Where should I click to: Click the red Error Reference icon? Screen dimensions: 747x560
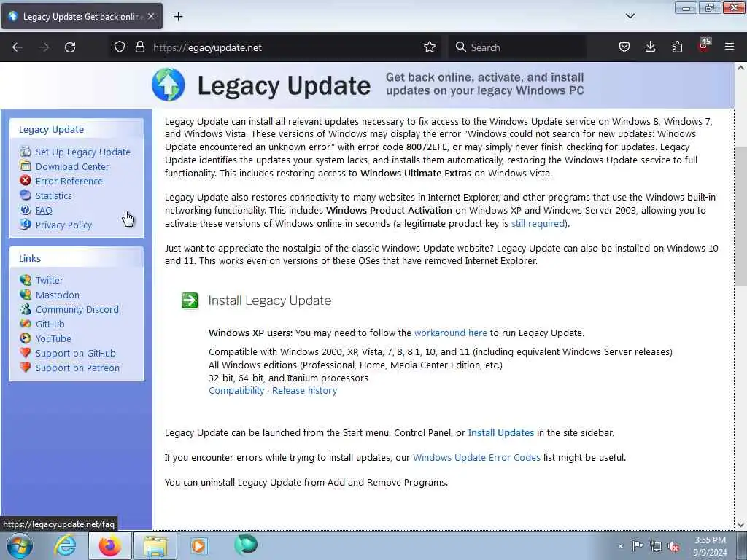coord(26,181)
